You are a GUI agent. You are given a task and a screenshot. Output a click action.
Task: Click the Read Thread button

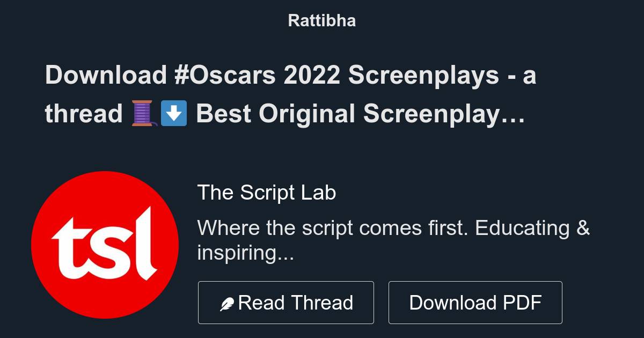pyautogui.click(x=286, y=302)
